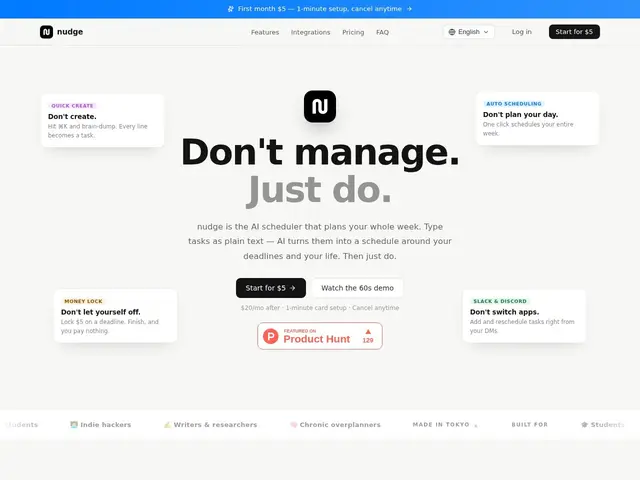Image resolution: width=640 pixels, height=480 pixels.
Task: Go to the Pricing nav item
Action: pyautogui.click(x=353, y=32)
